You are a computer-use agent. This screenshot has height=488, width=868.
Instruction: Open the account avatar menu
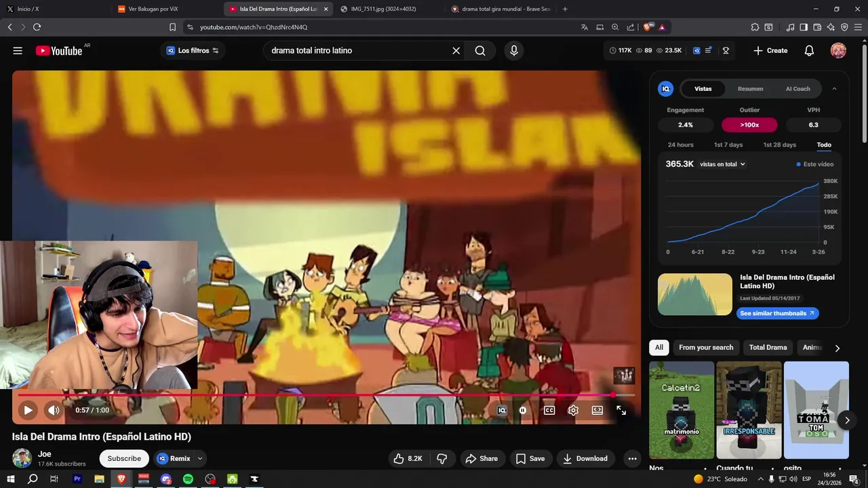[838, 51]
